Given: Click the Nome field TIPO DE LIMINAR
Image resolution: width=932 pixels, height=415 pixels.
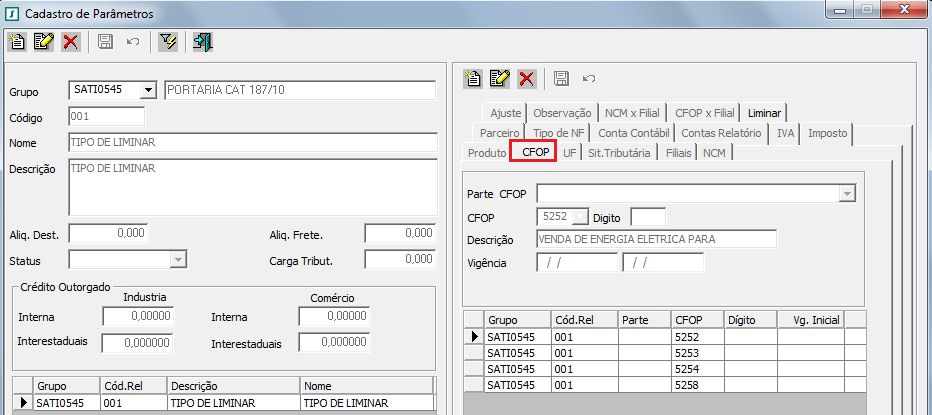Looking at the screenshot, I should (x=253, y=142).
